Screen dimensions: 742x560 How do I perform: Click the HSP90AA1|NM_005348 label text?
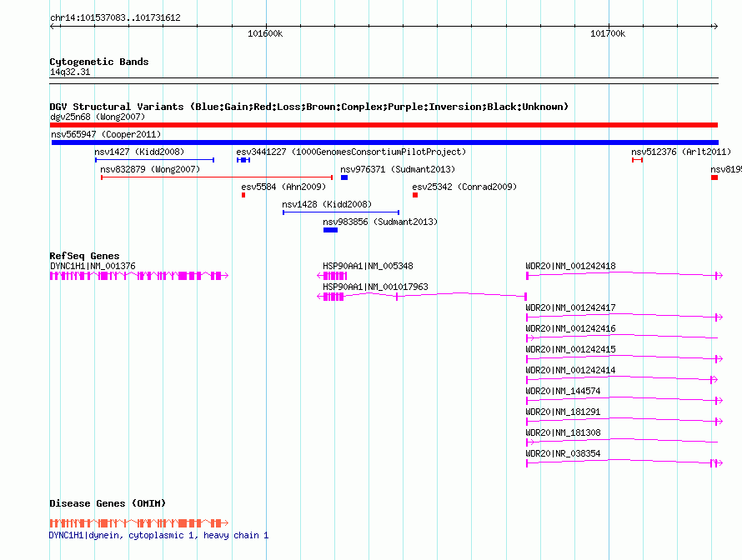pos(368,267)
